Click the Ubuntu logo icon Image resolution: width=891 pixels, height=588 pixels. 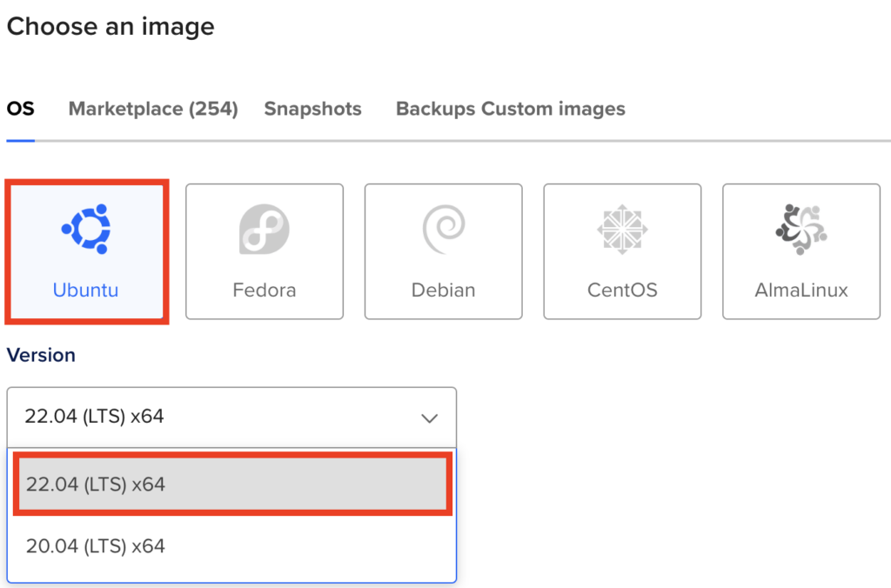click(85, 230)
